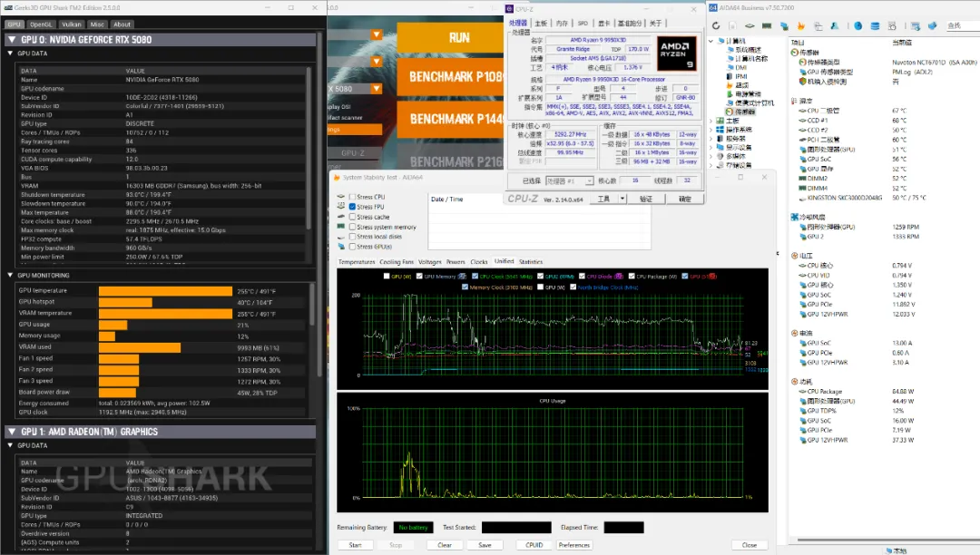Click the memory icon beside Stress system memory
Image resolution: width=980 pixels, height=555 pixels.
tap(341, 227)
